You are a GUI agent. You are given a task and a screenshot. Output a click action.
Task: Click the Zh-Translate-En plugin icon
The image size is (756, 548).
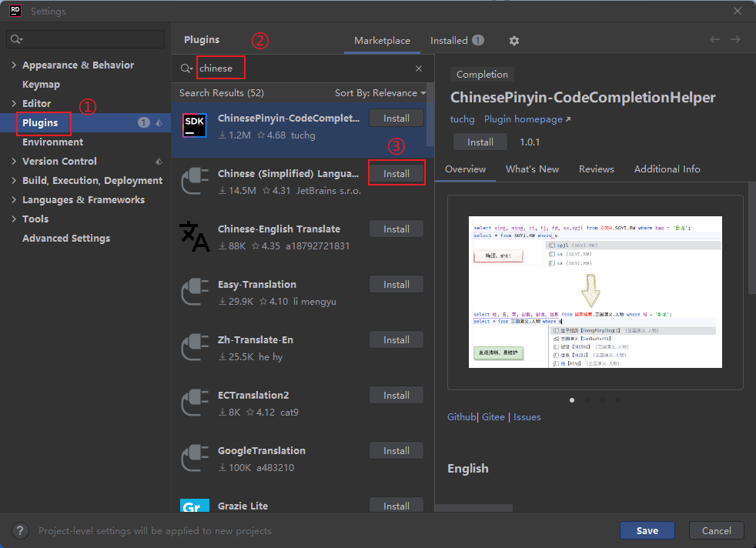tap(195, 347)
